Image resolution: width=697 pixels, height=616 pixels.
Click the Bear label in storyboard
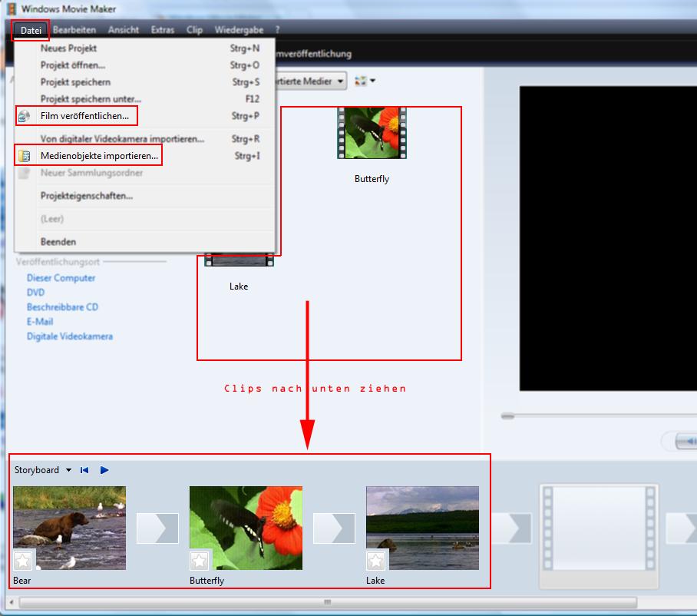point(21,581)
